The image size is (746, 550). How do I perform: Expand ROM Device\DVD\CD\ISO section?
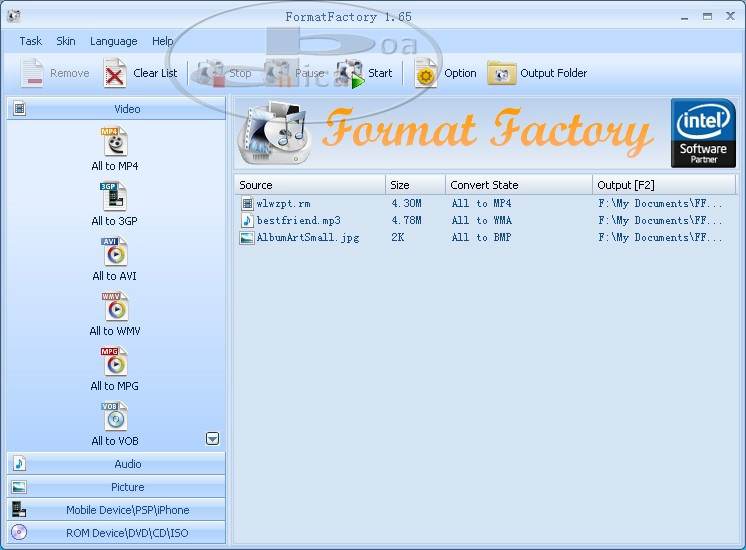[116, 533]
